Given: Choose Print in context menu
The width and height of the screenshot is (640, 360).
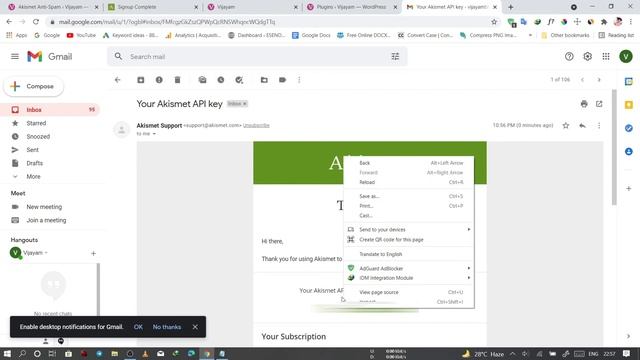Looking at the screenshot, I should 409,206.
